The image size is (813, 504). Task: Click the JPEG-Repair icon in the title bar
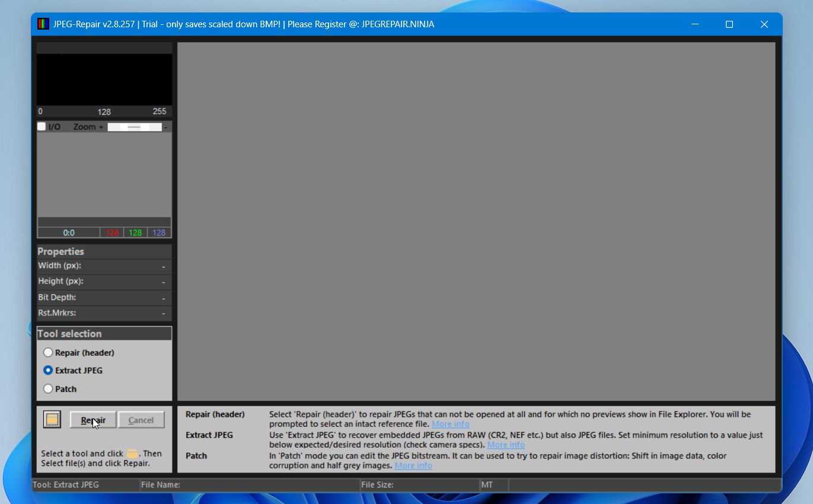(44, 24)
